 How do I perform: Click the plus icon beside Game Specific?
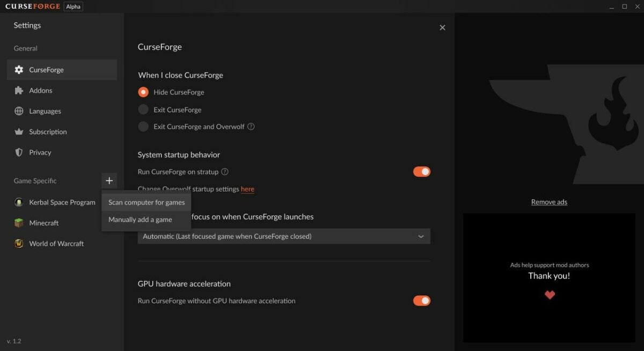point(109,181)
